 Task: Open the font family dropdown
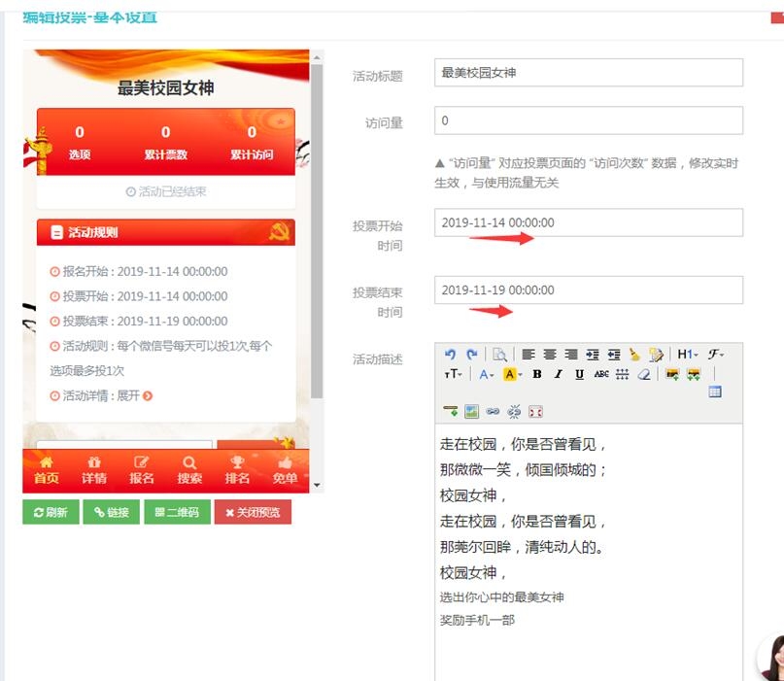(715, 355)
